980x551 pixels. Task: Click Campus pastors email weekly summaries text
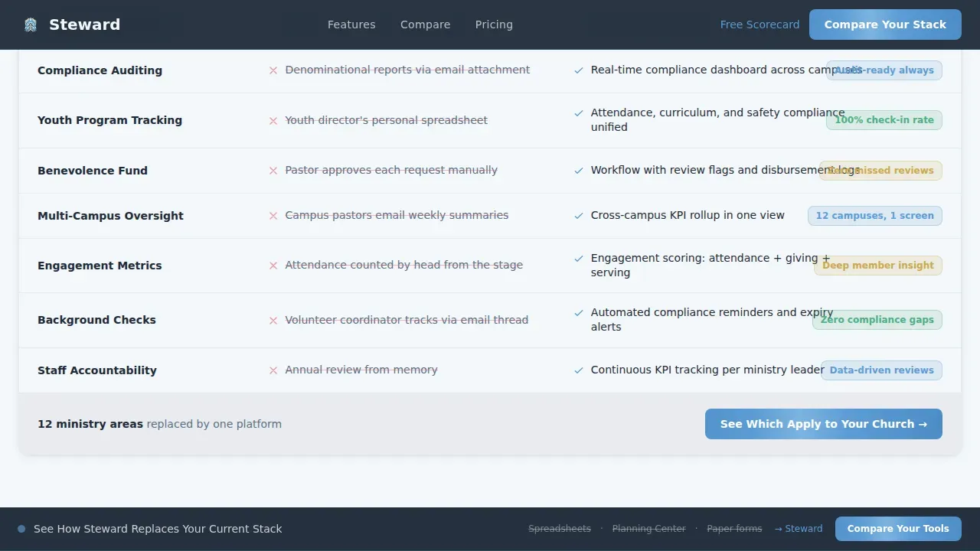(x=397, y=215)
